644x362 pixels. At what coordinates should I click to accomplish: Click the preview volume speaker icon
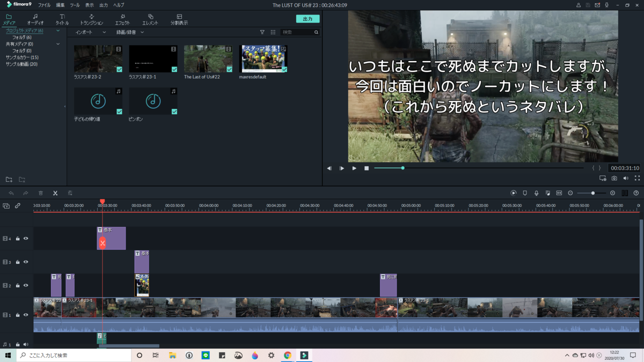(x=626, y=179)
